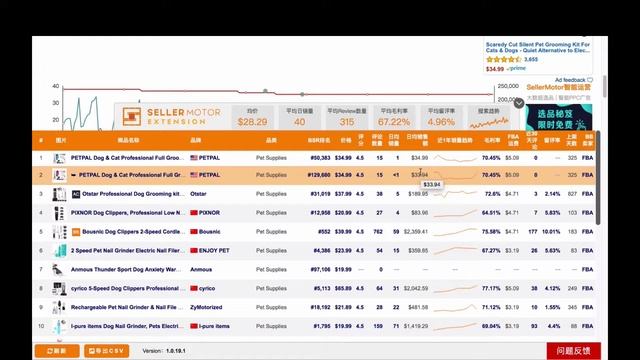Click the AD badge on the Otstar row

[x=76, y=194]
